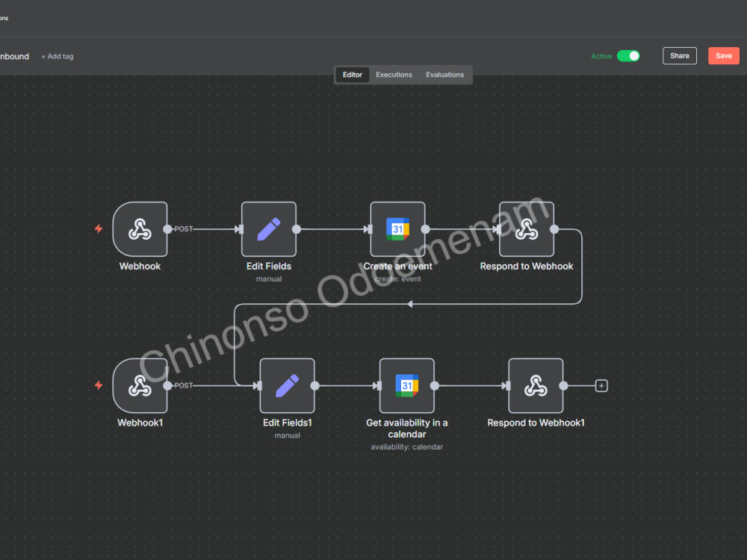Click the Webhook node output port
This screenshot has width=747, height=560.
pos(167,229)
